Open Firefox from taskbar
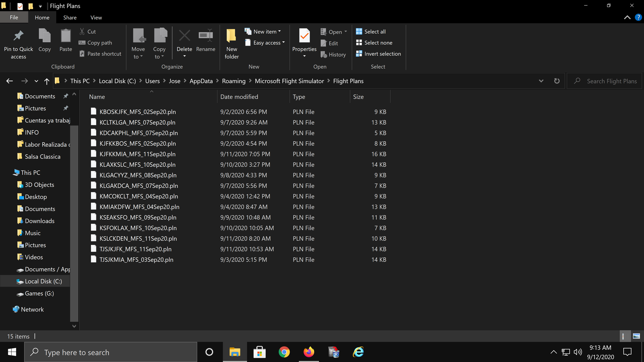The image size is (644, 362). pos(309,352)
